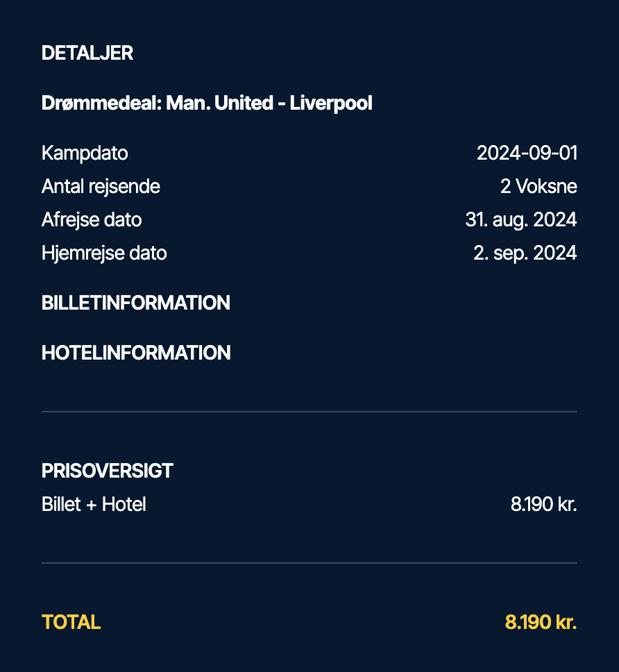Click the Antal rejsende label
619x672 pixels.
click(x=101, y=187)
